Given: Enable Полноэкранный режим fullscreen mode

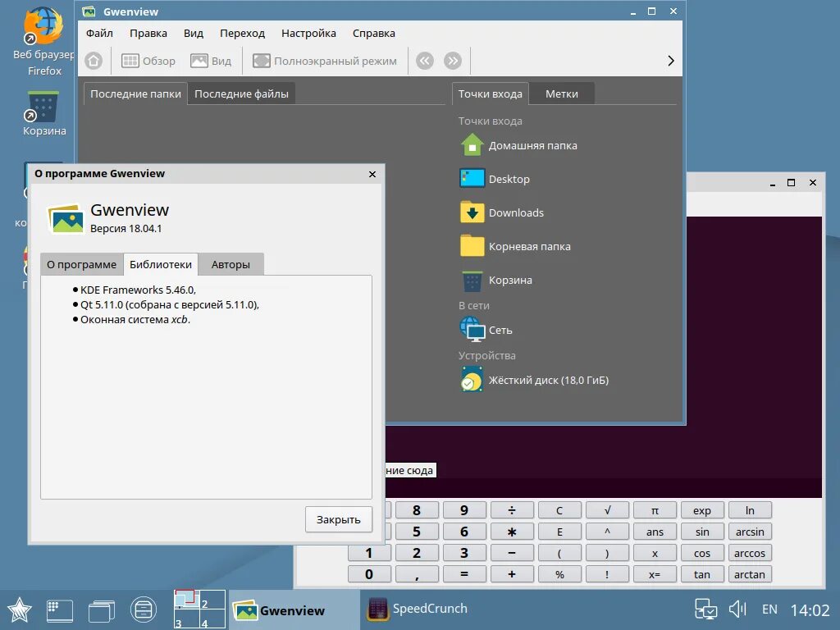Looking at the screenshot, I should coord(325,61).
